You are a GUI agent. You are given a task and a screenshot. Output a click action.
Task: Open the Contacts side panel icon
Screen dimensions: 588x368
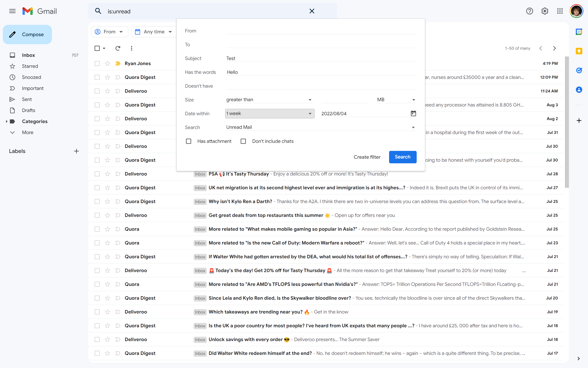[x=579, y=90]
